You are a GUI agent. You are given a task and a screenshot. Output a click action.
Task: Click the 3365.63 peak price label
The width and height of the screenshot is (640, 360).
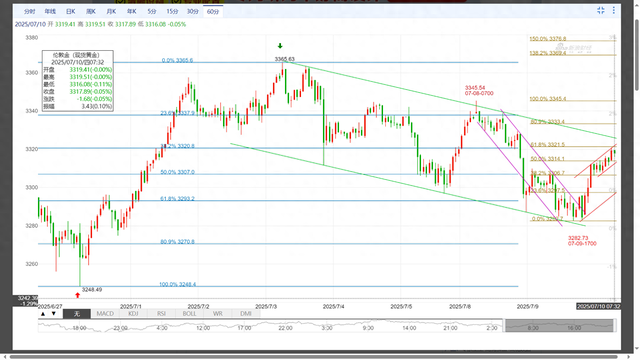[284, 59]
